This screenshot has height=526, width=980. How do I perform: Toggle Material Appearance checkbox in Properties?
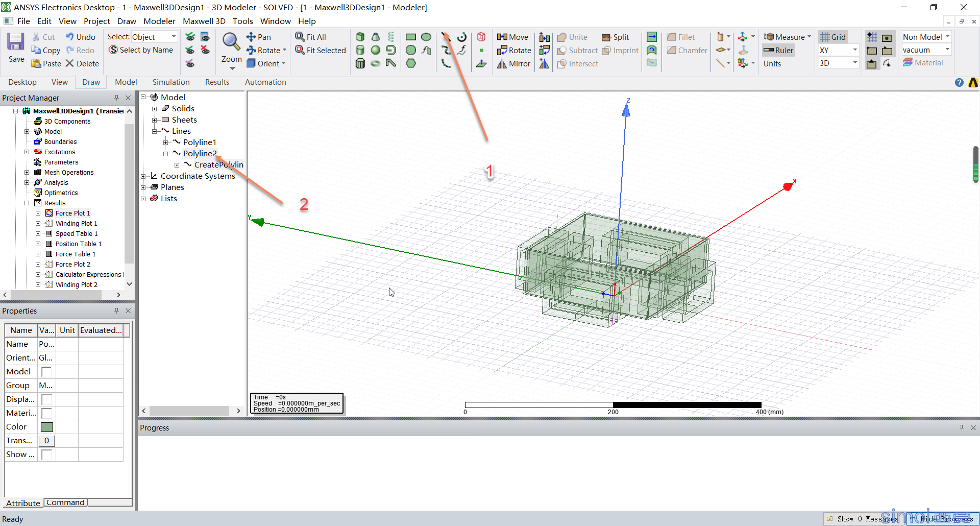(x=46, y=413)
